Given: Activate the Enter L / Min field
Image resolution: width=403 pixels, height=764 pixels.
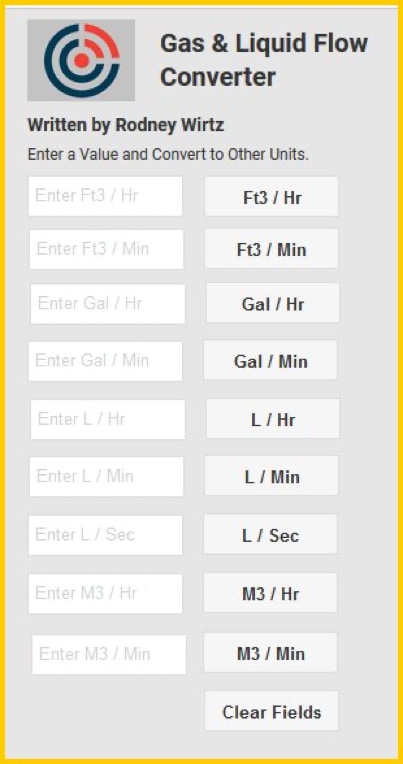Looking at the screenshot, I should (106, 477).
